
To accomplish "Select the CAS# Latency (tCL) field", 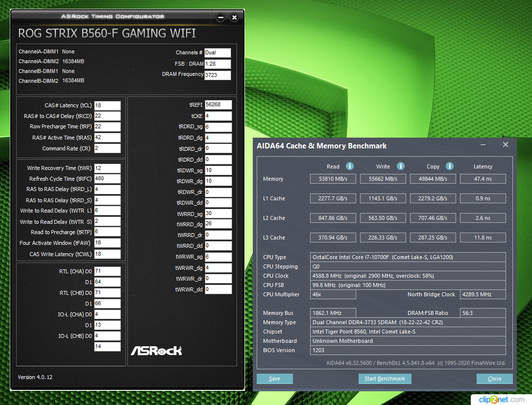I will pos(107,105).
